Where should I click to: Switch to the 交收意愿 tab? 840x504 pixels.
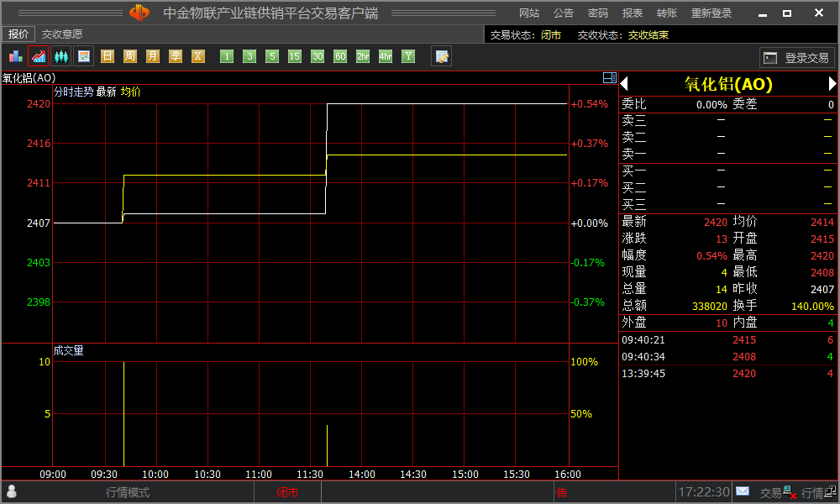62,34
